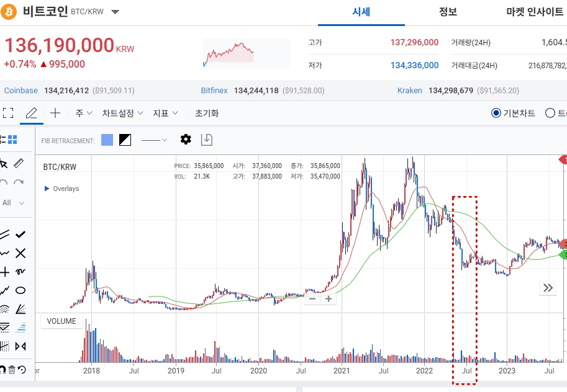This screenshot has height=392, width=567.
Task: Open Fib Retracement settings gear
Action: point(186,140)
